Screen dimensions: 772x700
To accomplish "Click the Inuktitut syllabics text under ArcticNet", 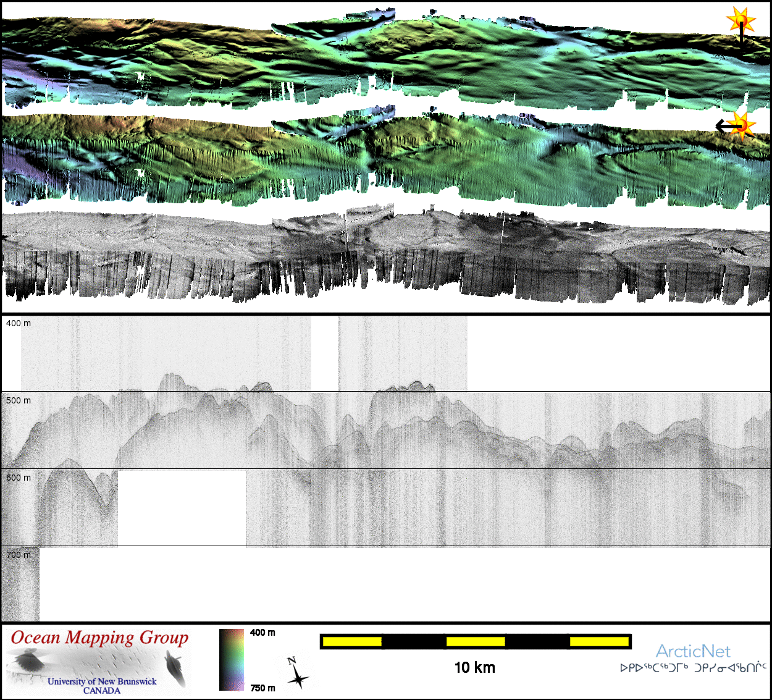I will tap(693, 668).
